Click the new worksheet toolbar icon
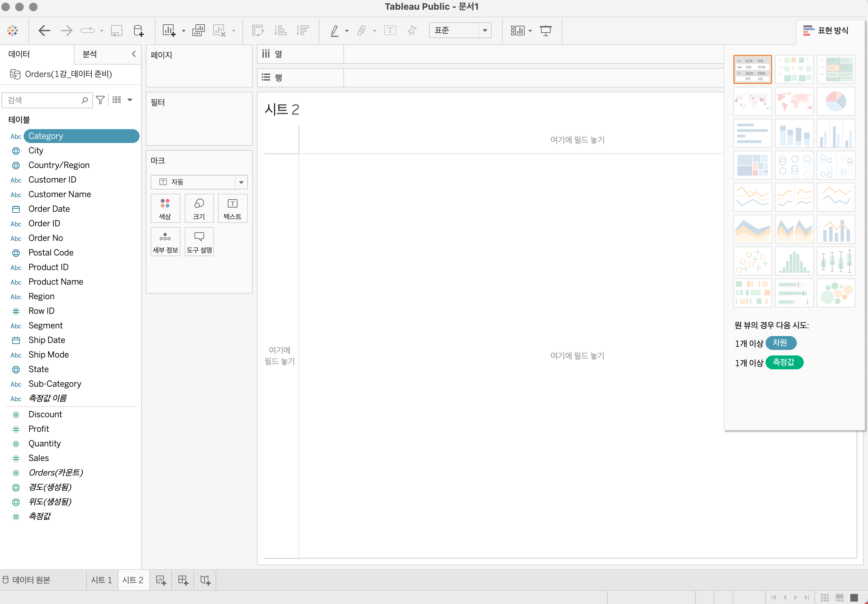The height and width of the screenshot is (604, 868). tap(169, 31)
